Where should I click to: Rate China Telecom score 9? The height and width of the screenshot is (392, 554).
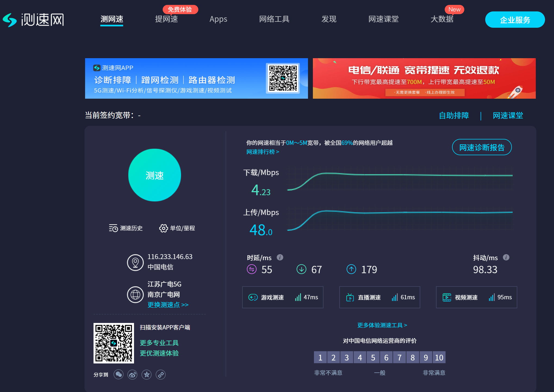[x=426, y=357]
